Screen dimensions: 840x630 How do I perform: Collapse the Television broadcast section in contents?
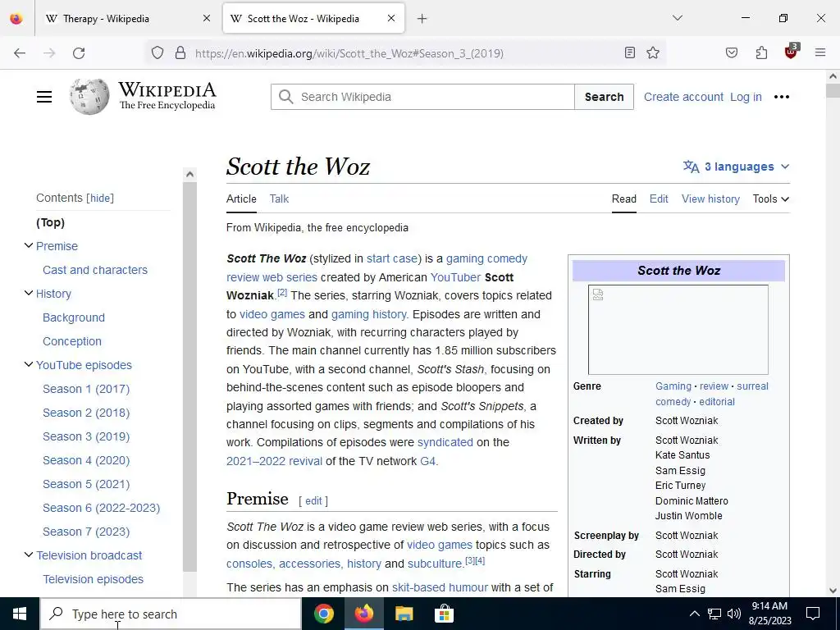click(29, 555)
